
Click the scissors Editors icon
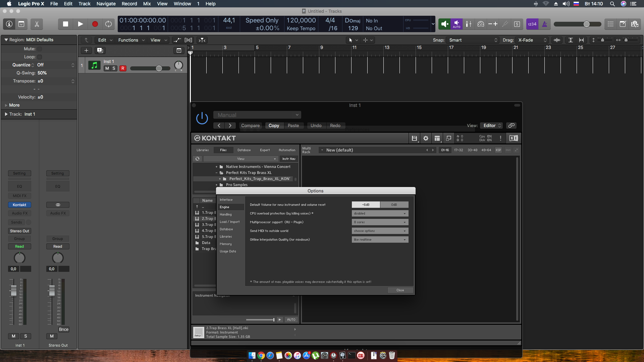pos(37,24)
